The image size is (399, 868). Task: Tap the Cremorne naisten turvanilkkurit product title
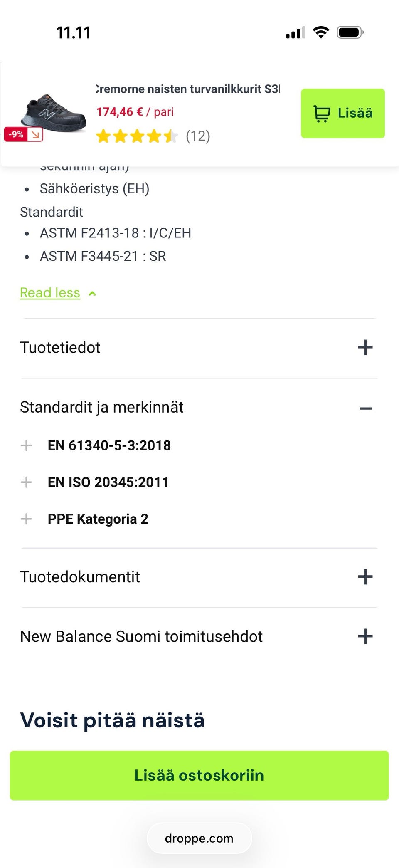tap(188, 89)
